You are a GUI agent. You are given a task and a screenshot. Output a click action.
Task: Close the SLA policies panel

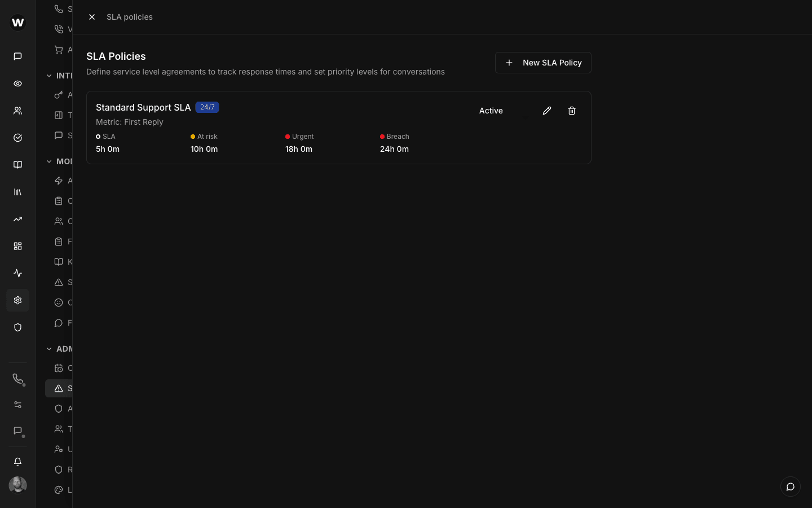tap(92, 17)
